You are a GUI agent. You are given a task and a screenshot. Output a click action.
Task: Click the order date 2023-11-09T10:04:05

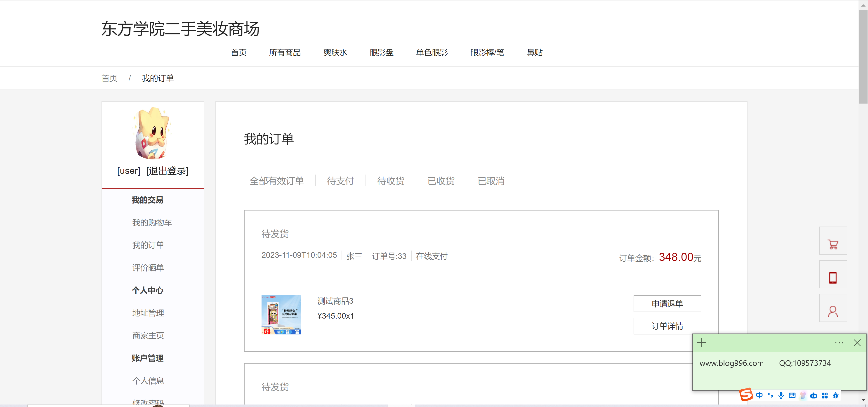[299, 255]
